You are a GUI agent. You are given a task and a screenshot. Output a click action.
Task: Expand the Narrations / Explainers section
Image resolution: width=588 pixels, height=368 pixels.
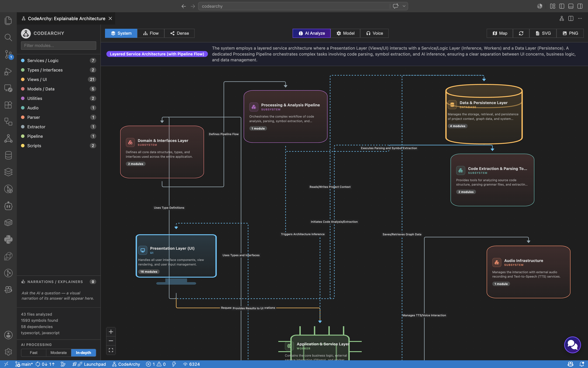59,282
